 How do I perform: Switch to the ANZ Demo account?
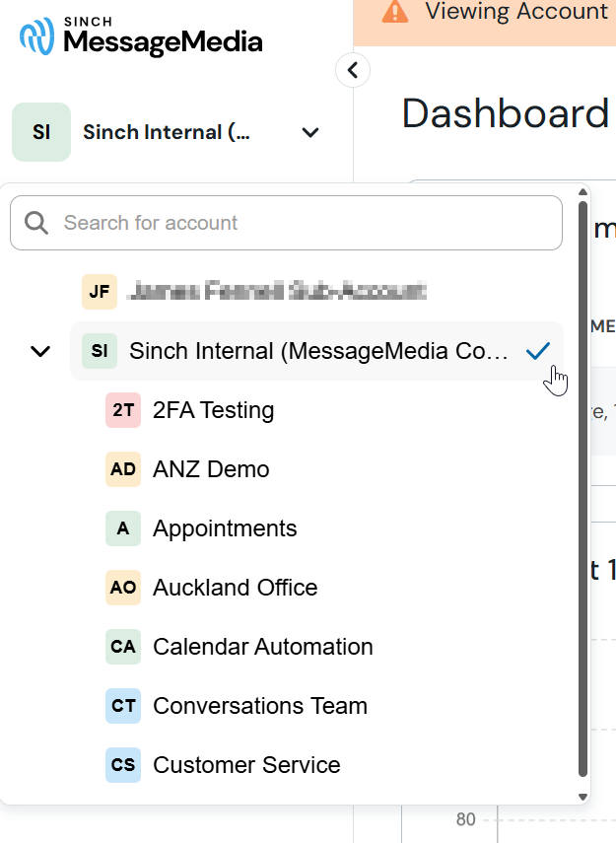211,469
